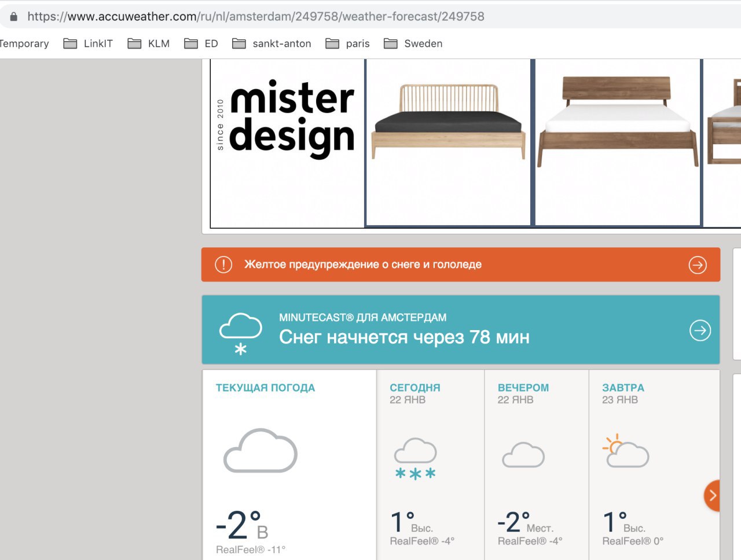This screenshot has height=560, width=741.
Task: Click the dark wood bed with white mattress
Action: (x=617, y=120)
